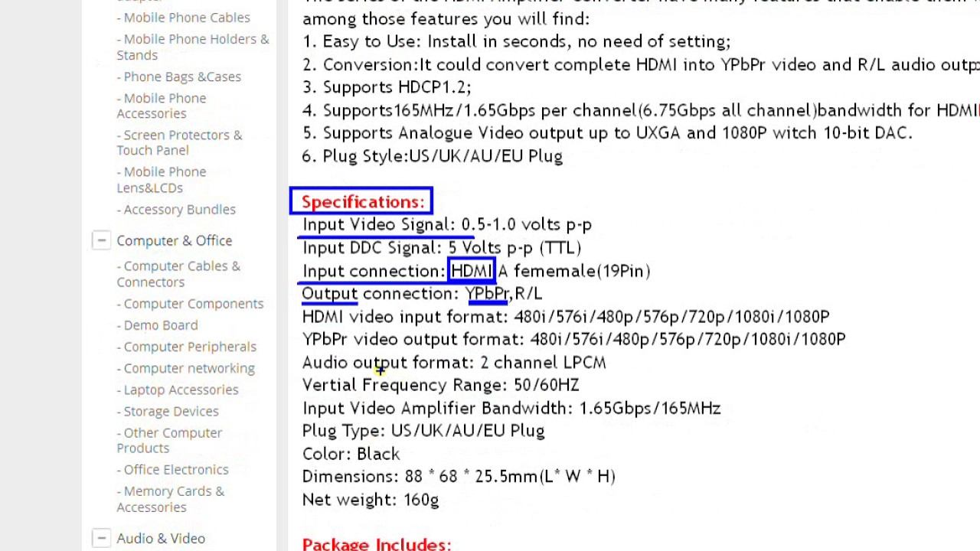Open Audio & Video category link
The width and height of the screenshot is (980, 551).
point(161,538)
